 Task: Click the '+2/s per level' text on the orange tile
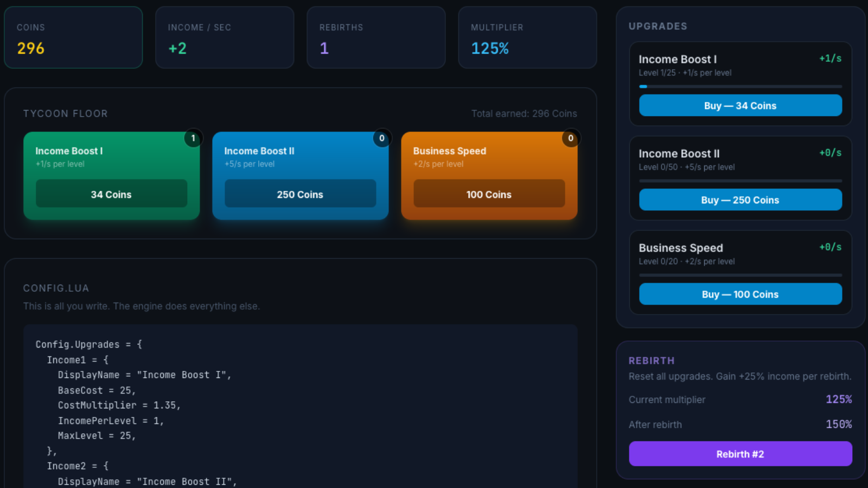[438, 164]
